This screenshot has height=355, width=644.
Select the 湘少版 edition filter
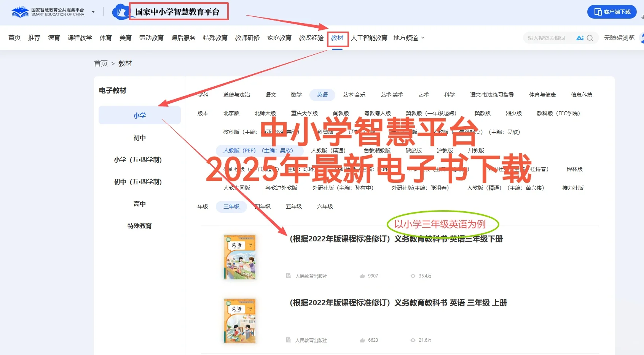click(x=514, y=113)
